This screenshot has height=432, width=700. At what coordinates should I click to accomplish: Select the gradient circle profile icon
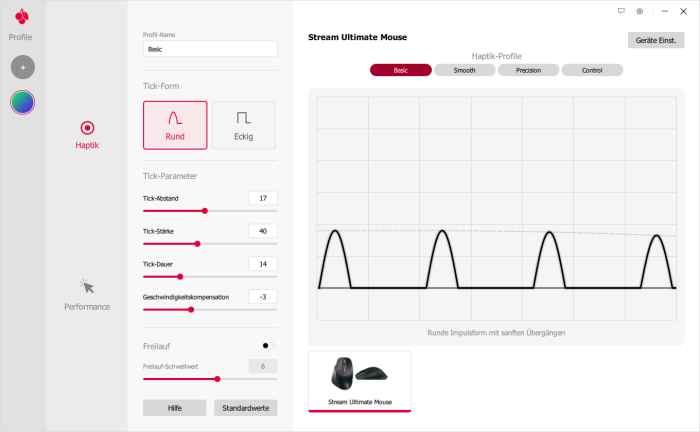[22, 102]
